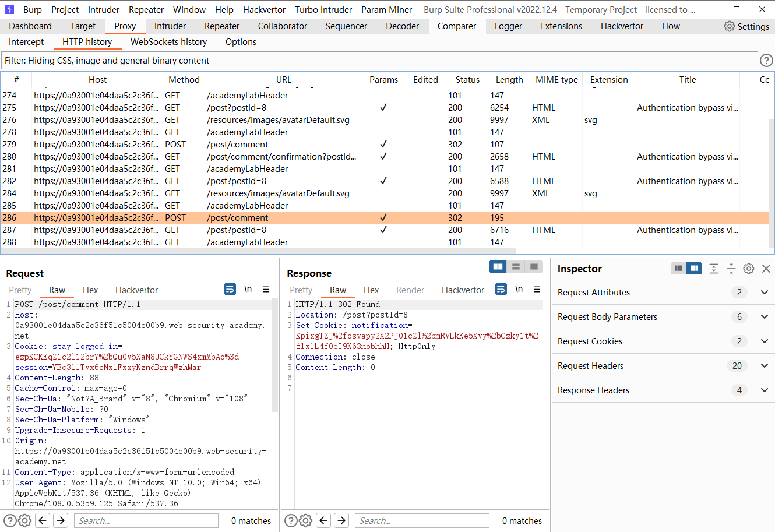Screen dimensions: 775x532
Task: Open the Request panel hamburger menu
Action: (266, 289)
